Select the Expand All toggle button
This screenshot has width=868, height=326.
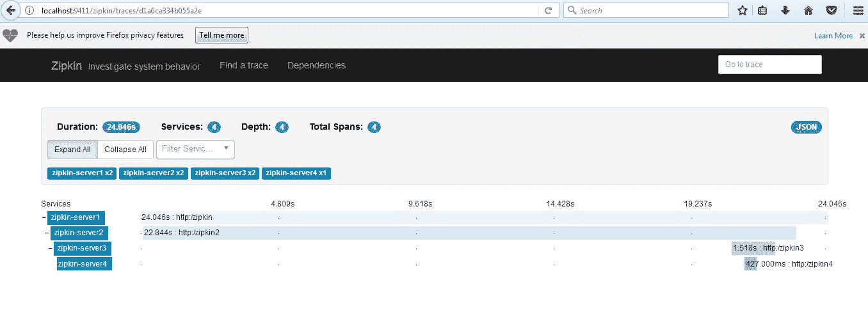coord(72,150)
